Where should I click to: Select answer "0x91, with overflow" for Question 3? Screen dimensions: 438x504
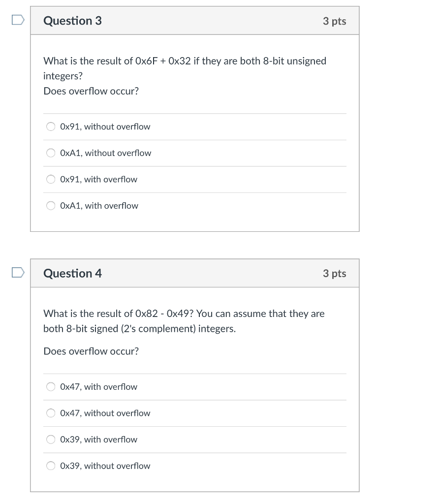[51, 179]
